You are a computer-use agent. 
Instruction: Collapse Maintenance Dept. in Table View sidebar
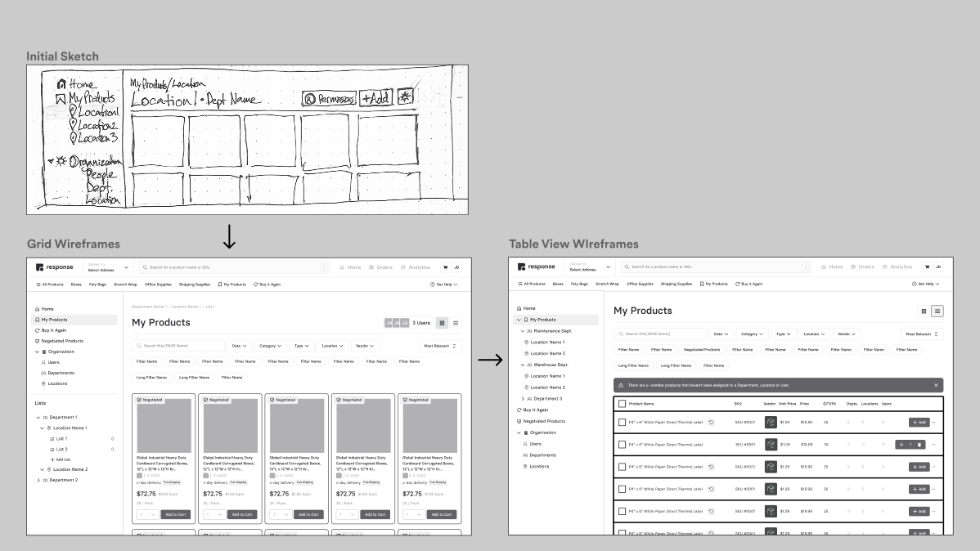523,331
